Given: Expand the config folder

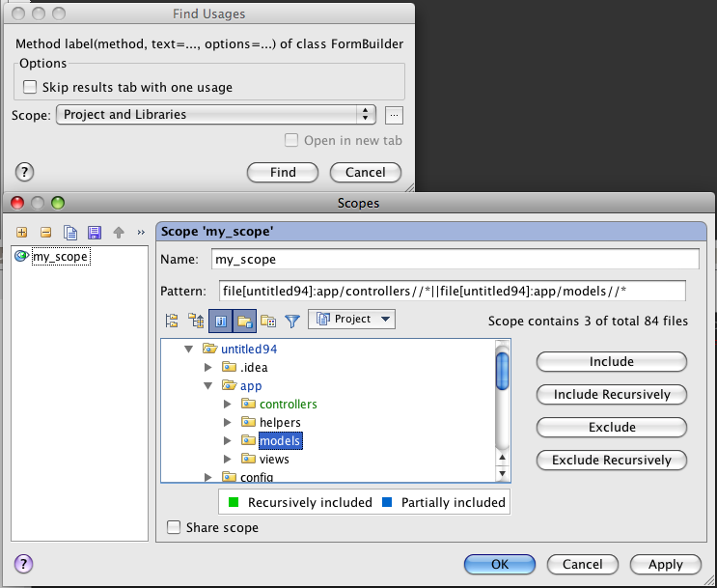Looking at the screenshot, I should click(208, 477).
